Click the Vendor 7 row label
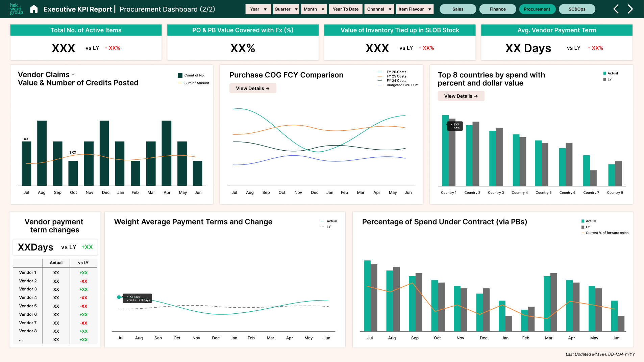Image resolution: width=644 pixels, height=362 pixels. (28, 323)
